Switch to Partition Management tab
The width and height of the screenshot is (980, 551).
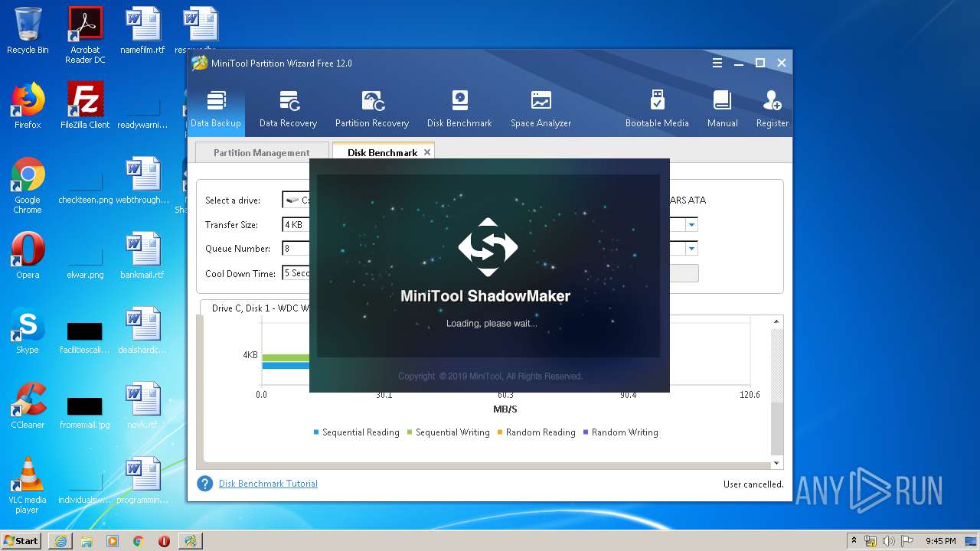(261, 152)
